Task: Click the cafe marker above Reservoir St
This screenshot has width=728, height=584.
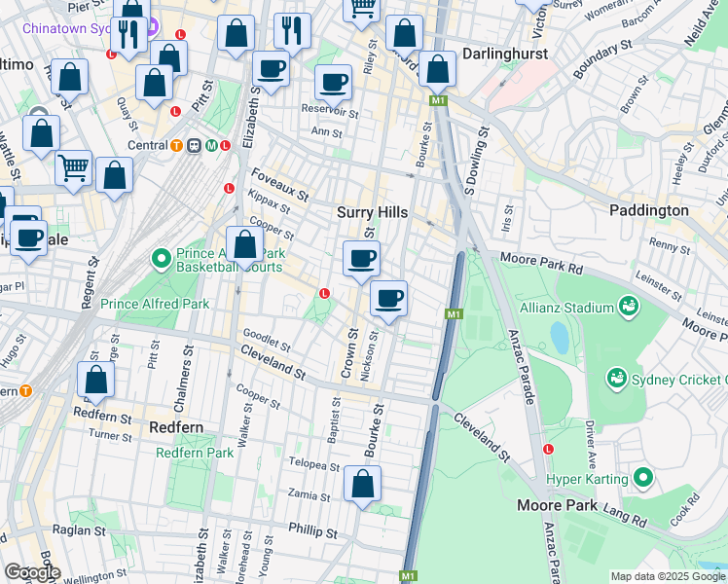Action: 333,83
